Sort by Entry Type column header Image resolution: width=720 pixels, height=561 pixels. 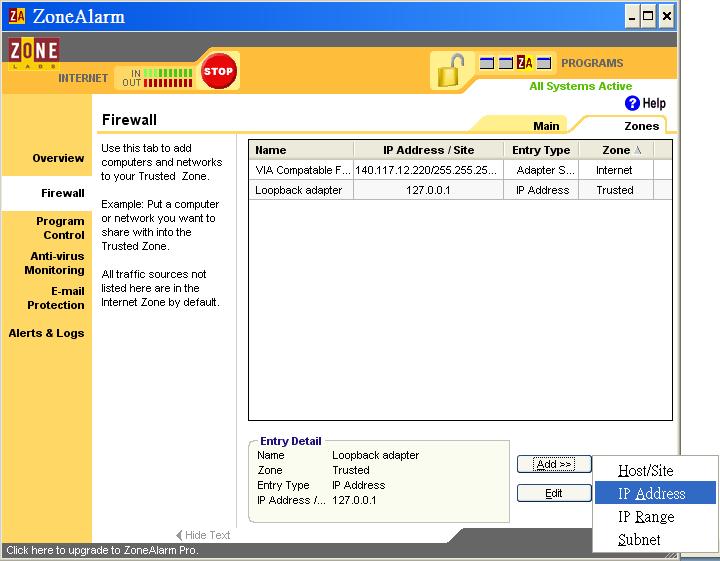541,150
